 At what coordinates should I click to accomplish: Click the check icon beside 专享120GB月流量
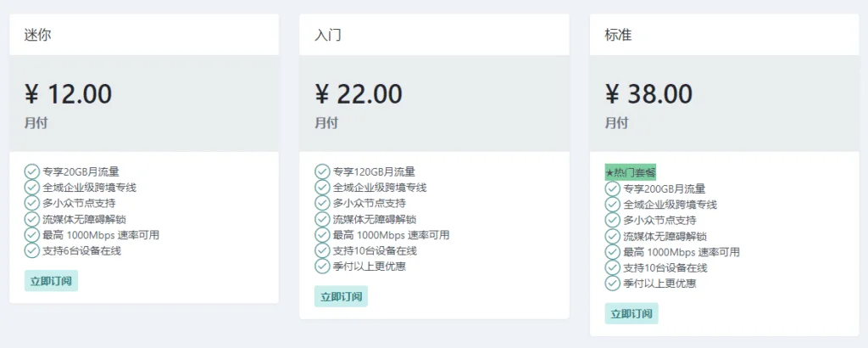pyautogui.click(x=322, y=171)
